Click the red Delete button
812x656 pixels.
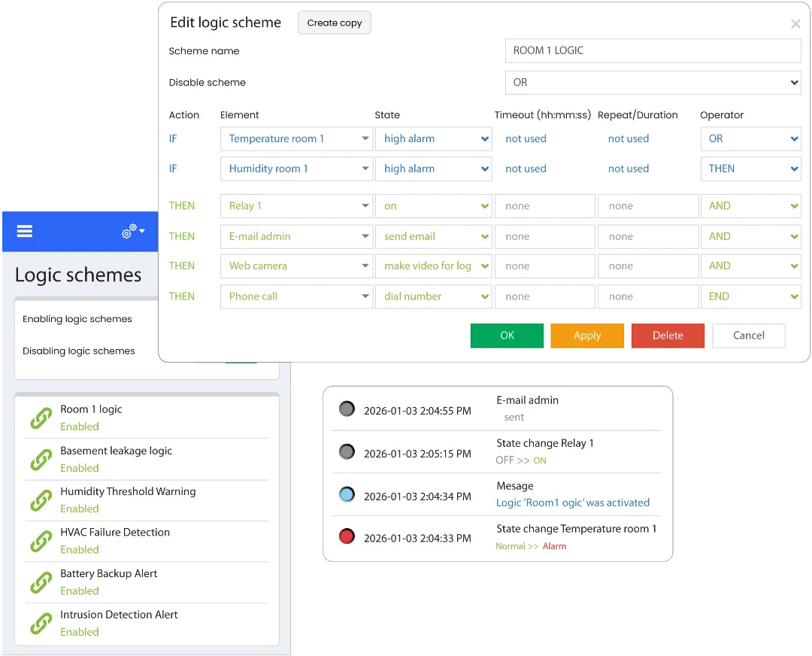coord(668,336)
